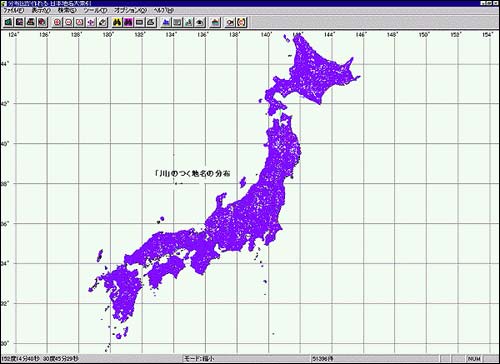This screenshot has width=500, height=364.
Task: Click the colorful layered map icon
Action: (215, 22)
